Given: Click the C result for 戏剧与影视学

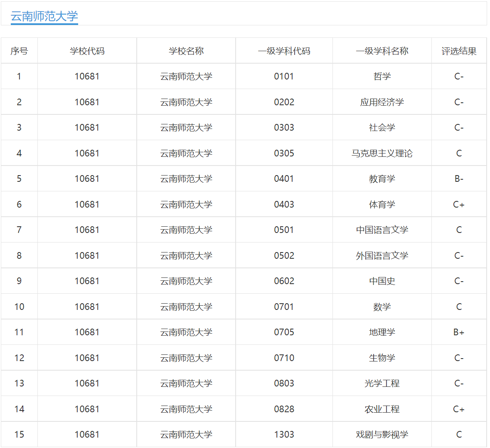Looking at the screenshot, I should tap(459, 435).
